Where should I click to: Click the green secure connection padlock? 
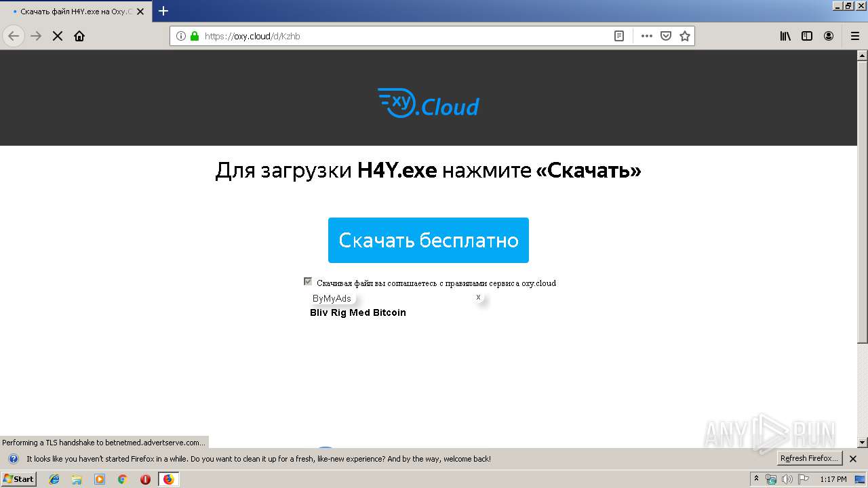pyautogui.click(x=195, y=36)
